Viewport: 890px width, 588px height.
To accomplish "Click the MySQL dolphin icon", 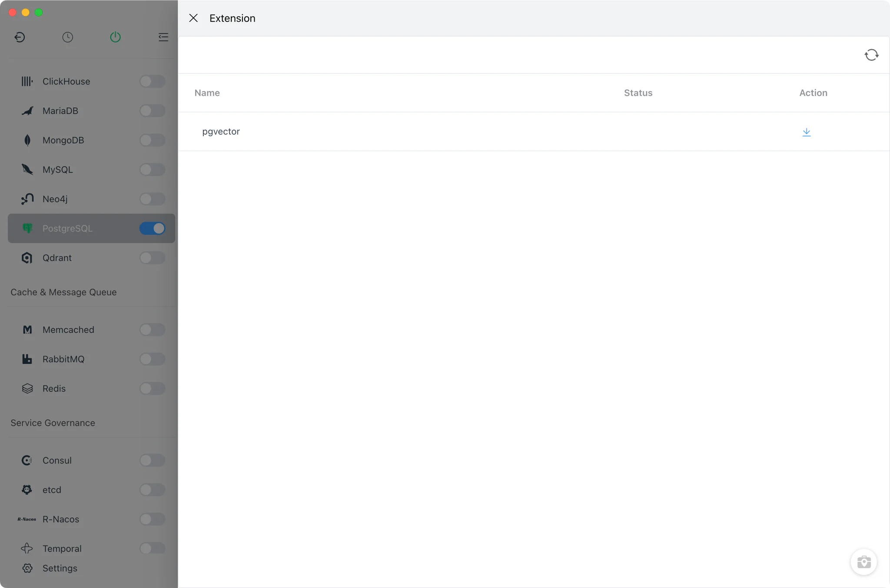I will pyautogui.click(x=27, y=169).
